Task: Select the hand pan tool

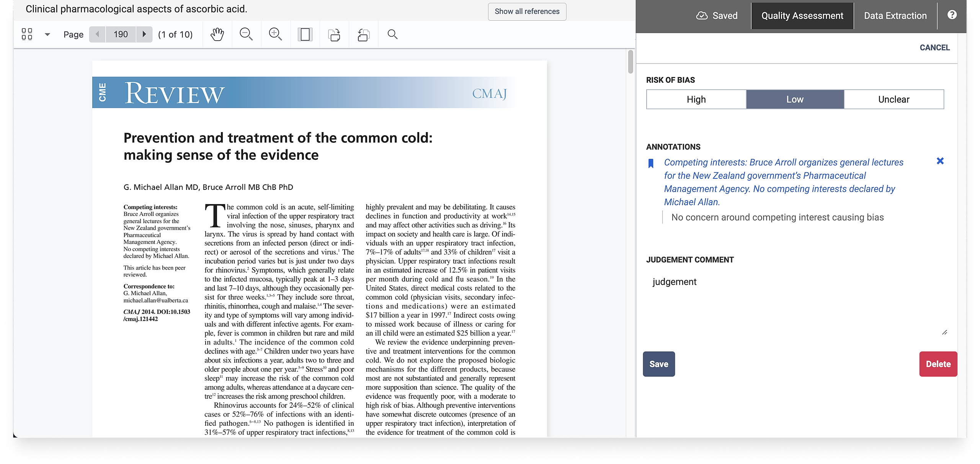Action: pyautogui.click(x=217, y=34)
